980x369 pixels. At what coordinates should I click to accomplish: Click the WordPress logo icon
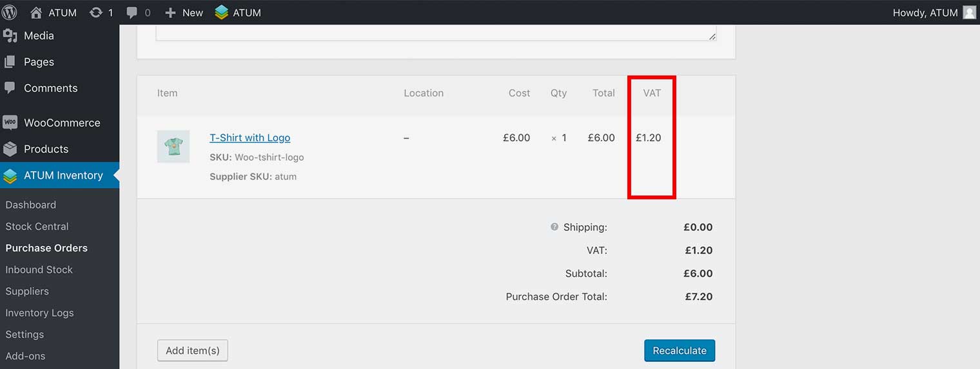click(x=10, y=12)
